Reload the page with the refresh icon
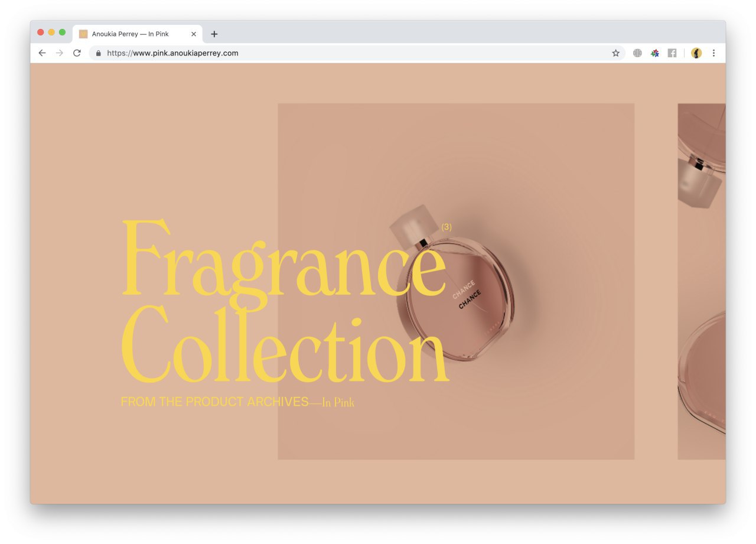Screen dimensions: 756x544 77,53
